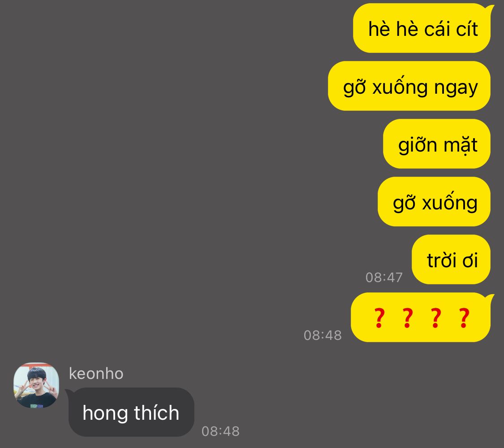Open the keonho sender name label
Image resolution: width=504 pixels, height=448 pixels.
click(96, 374)
